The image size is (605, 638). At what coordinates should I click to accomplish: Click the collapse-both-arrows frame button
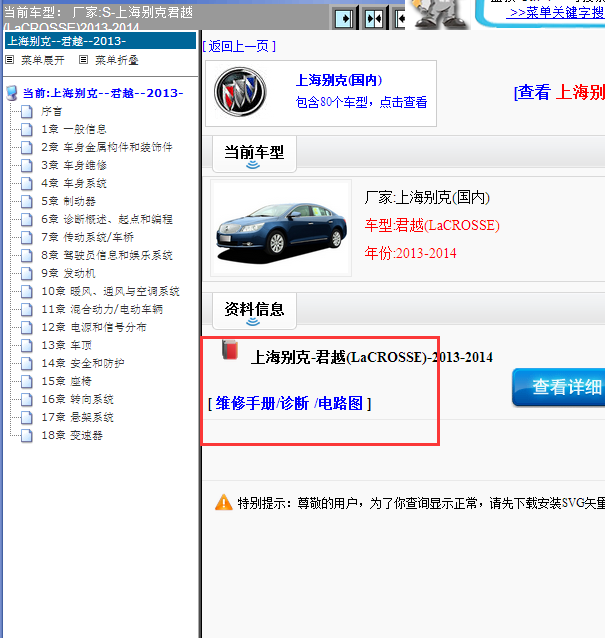[x=374, y=18]
